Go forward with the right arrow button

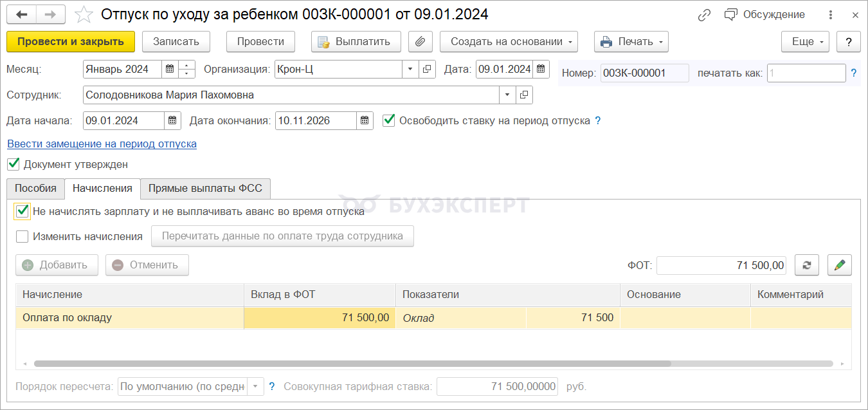(51, 14)
